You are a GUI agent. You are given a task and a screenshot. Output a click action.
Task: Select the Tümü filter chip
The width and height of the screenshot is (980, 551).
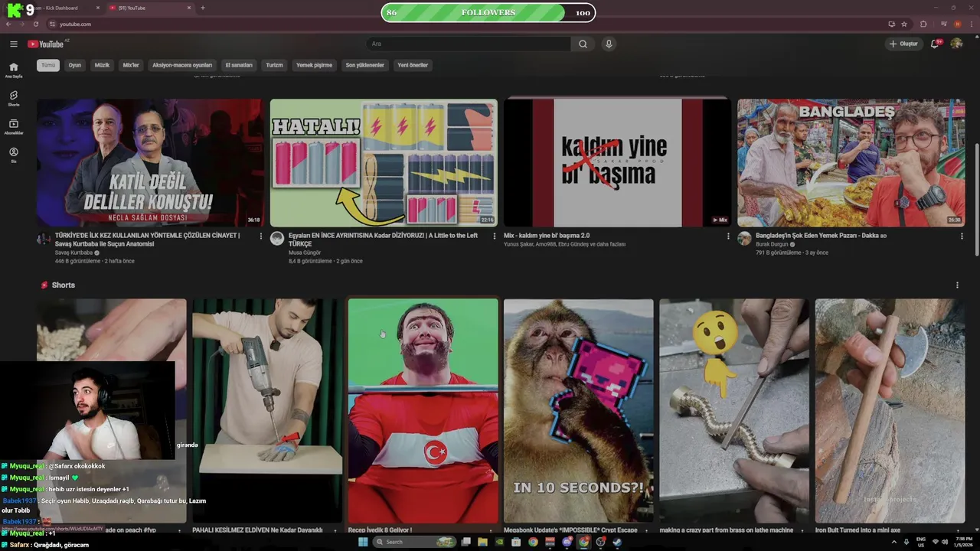coord(48,65)
